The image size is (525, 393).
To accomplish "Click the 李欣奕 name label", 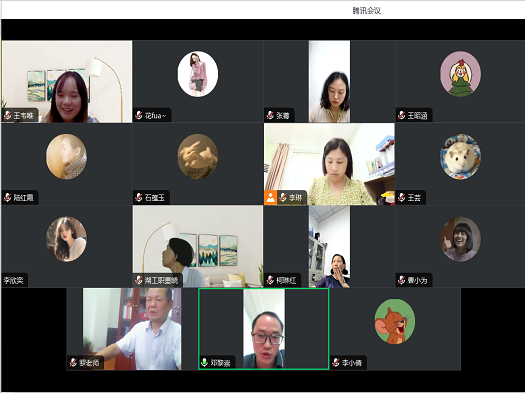I will [x=13, y=280].
